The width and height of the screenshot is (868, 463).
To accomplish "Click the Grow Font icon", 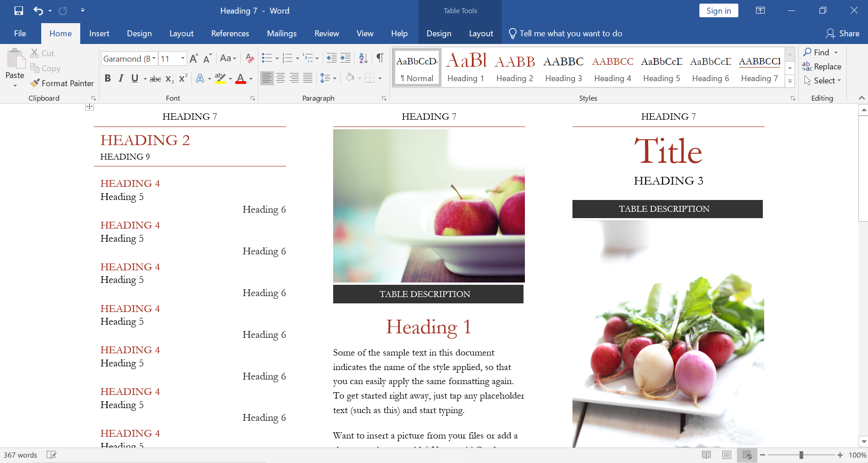I will [x=194, y=58].
